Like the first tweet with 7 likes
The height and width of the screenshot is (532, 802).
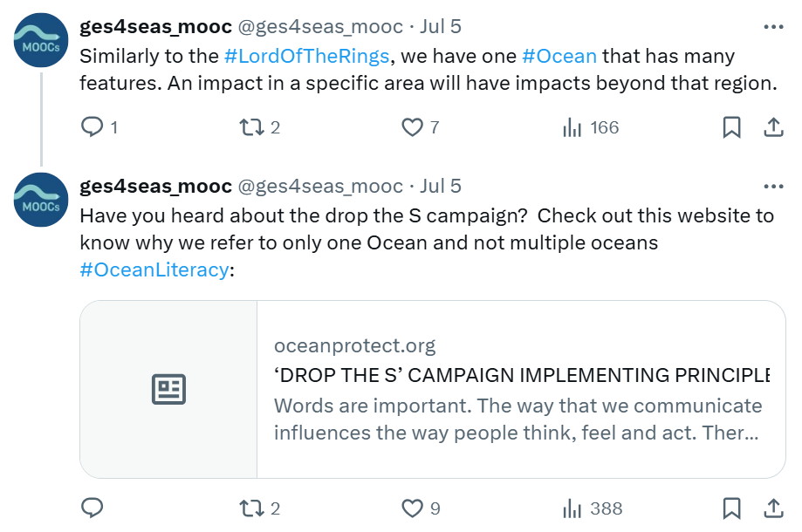(x=412, y=127)
